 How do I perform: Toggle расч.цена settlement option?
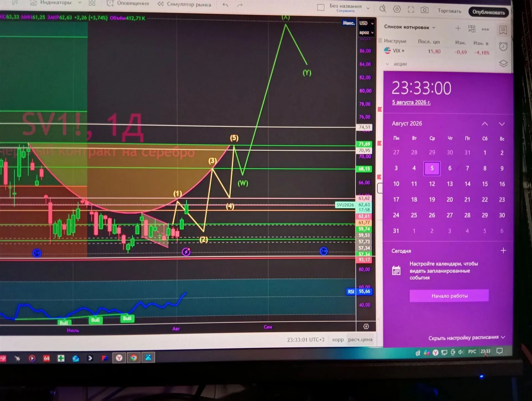360,339
